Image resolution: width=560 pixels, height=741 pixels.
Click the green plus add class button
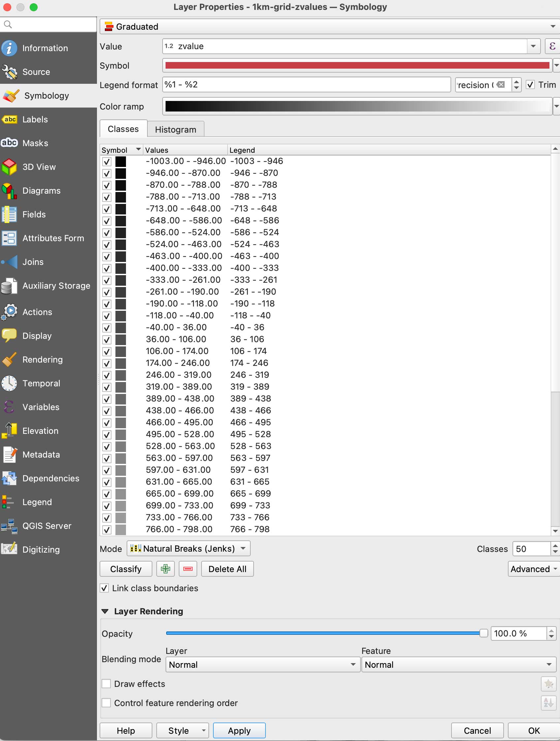click(166, 569)
